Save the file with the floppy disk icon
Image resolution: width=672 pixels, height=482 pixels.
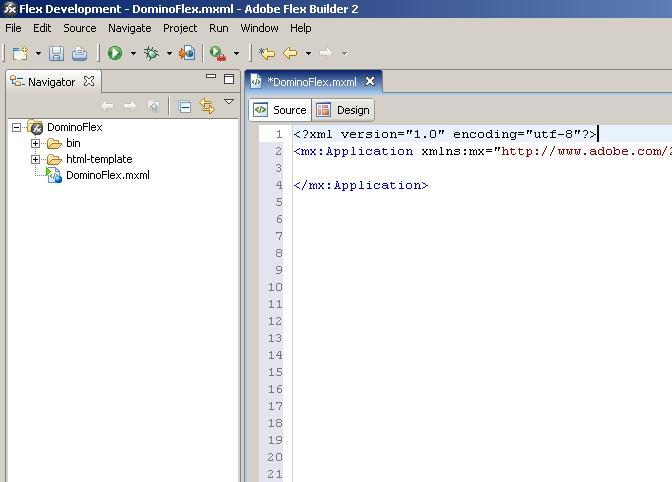pyautogui.click(x=57, y=53)
